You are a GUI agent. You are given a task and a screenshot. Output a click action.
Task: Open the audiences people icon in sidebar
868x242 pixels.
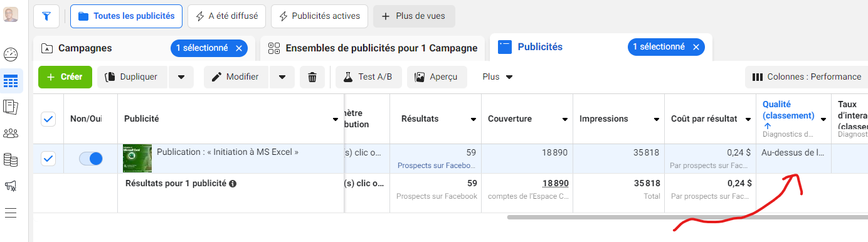coord(11,133)
